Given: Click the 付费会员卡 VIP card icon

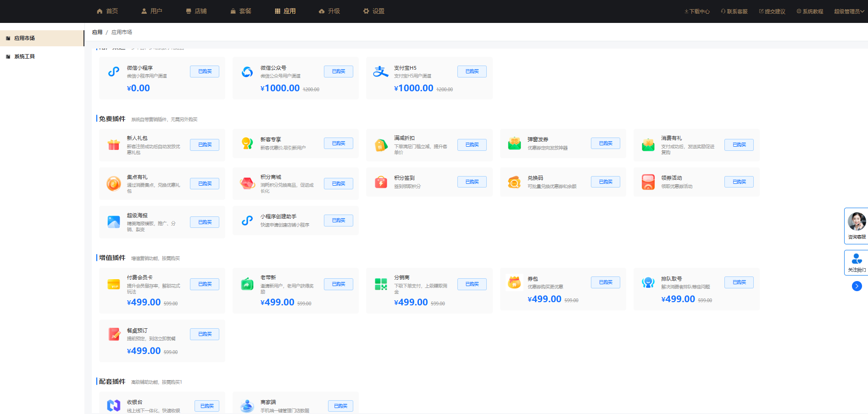Looking at the screenshot, I should tap(113, 284).
